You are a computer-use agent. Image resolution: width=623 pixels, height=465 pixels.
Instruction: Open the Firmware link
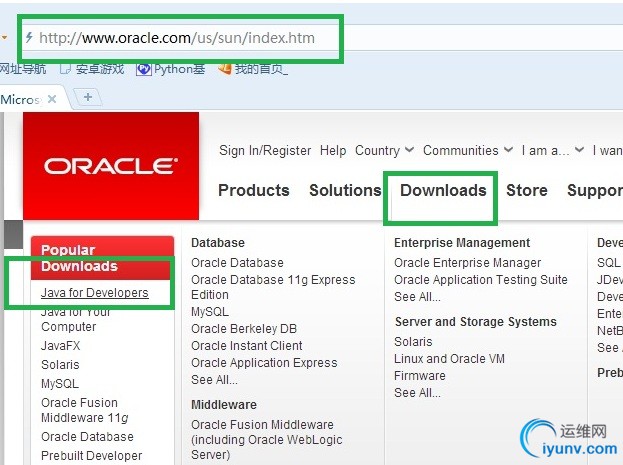420,376
